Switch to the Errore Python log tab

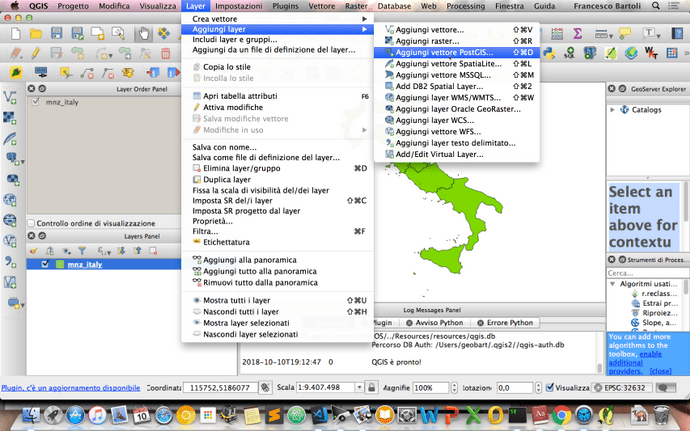click(x=505, y=323)
